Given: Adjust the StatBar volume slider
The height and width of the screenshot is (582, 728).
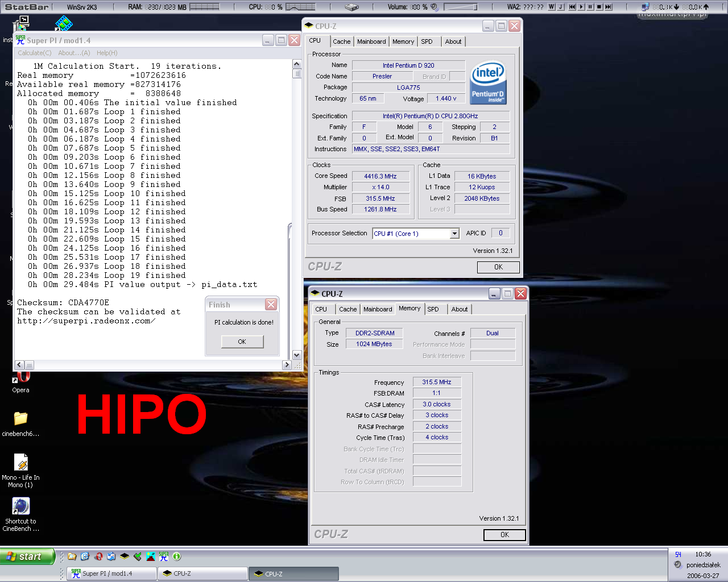Looking at the screenshot, I should pos(460,7).
